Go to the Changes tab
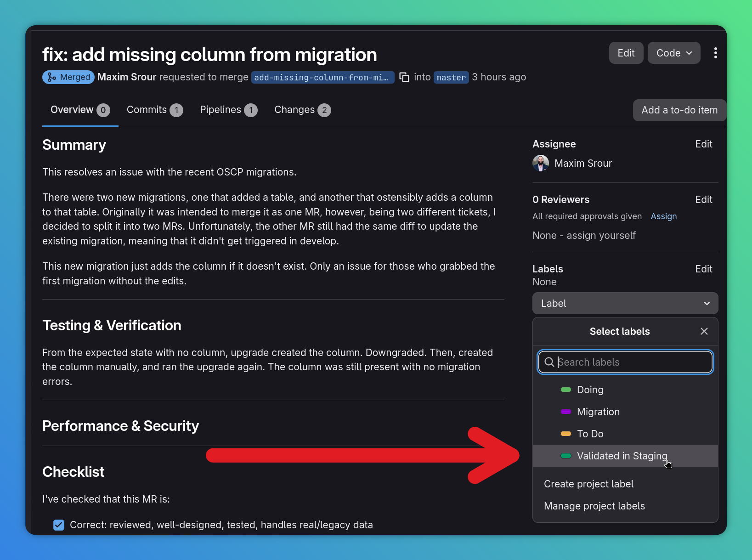 302,110
